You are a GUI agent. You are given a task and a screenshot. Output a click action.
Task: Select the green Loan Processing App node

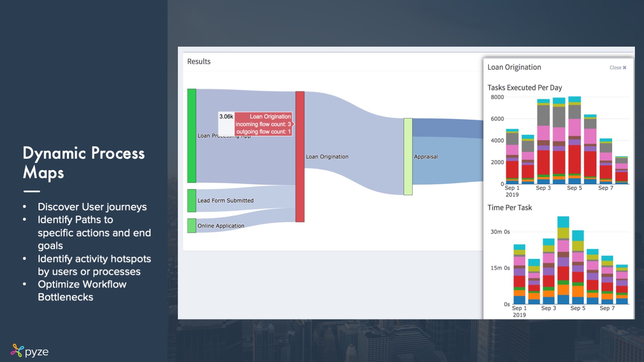pyautogui.click(x=192, y=136)
